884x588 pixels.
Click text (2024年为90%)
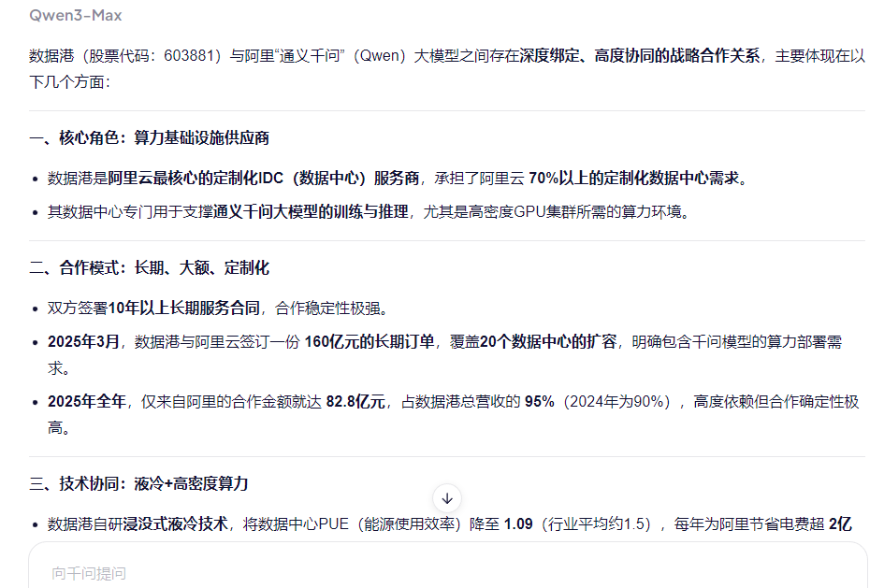click(619, 402)
